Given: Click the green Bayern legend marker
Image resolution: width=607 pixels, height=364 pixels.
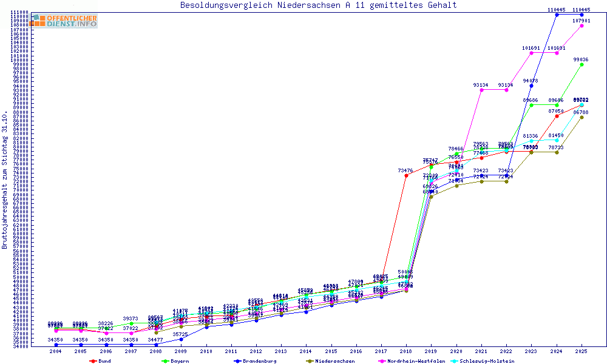Looking at the screenshot, I should [x=166, y=360].
